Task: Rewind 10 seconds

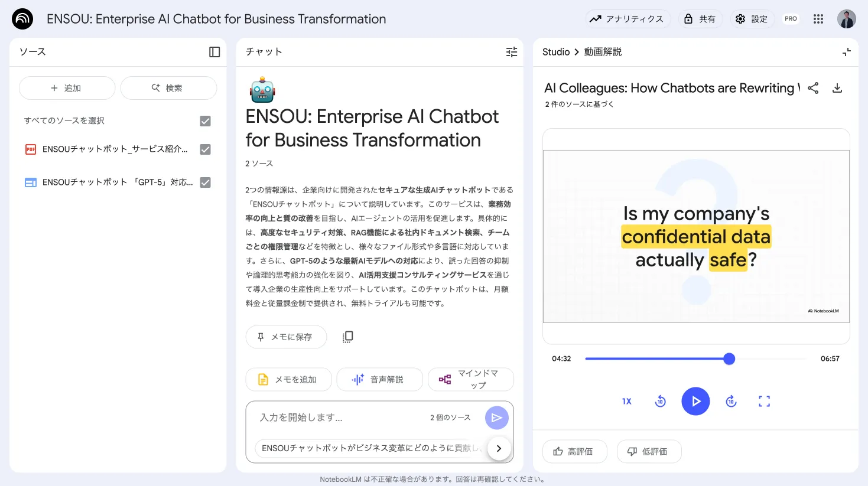Action: pyautogui.click(x=661, y=402)
